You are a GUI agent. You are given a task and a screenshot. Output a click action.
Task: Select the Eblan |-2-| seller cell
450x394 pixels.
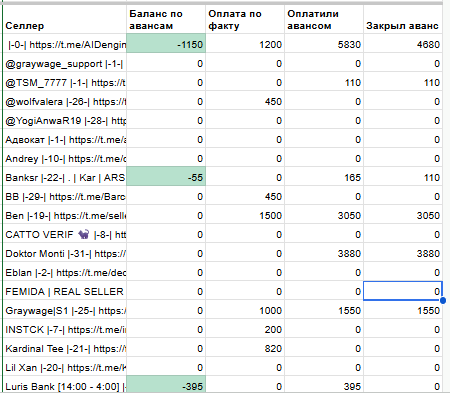[x=65, y=271]
